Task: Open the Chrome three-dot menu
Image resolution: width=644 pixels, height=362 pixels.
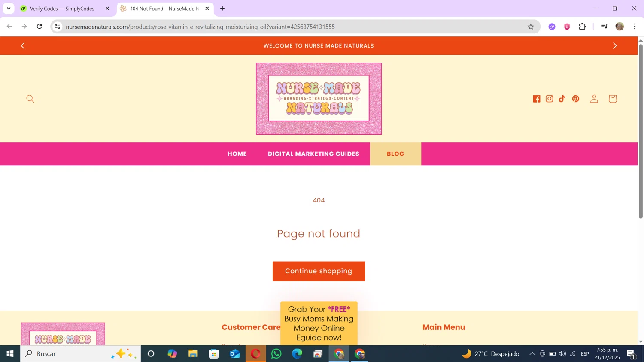Action: pyautogui.click(x=635, y=27)
